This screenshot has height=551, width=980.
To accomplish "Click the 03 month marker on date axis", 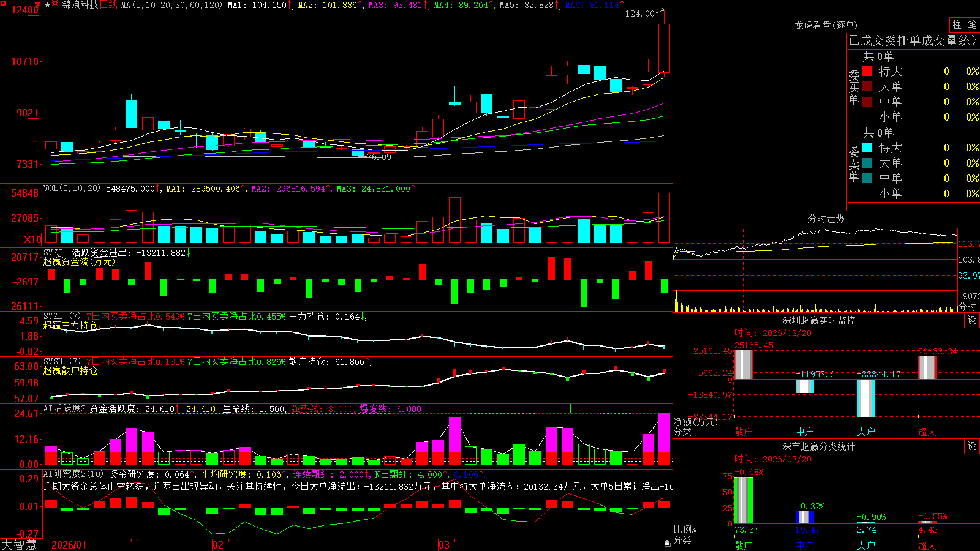I will pos(444,545).
